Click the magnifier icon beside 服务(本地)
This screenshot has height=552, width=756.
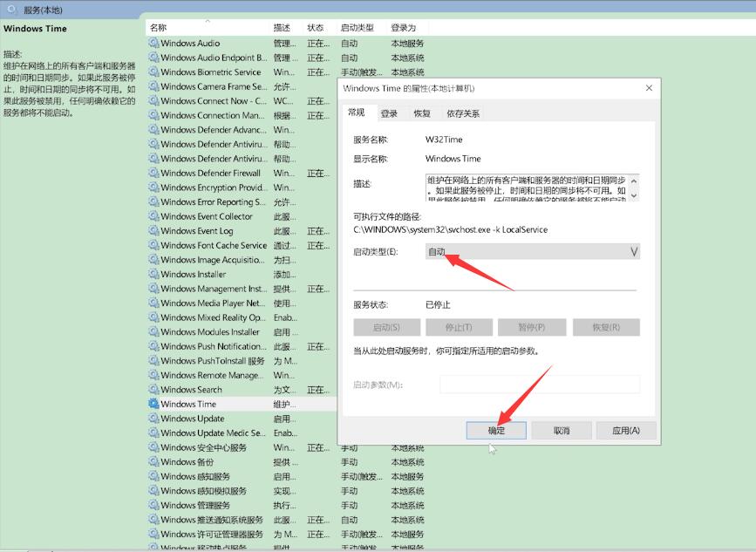point(12,10)
